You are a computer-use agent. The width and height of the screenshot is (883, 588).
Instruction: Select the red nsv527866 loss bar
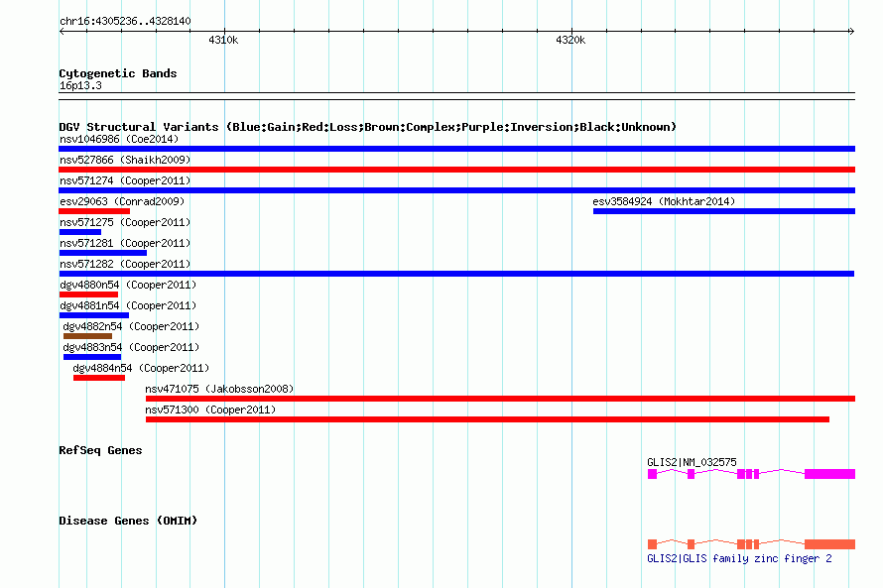(x=456, y=170)
